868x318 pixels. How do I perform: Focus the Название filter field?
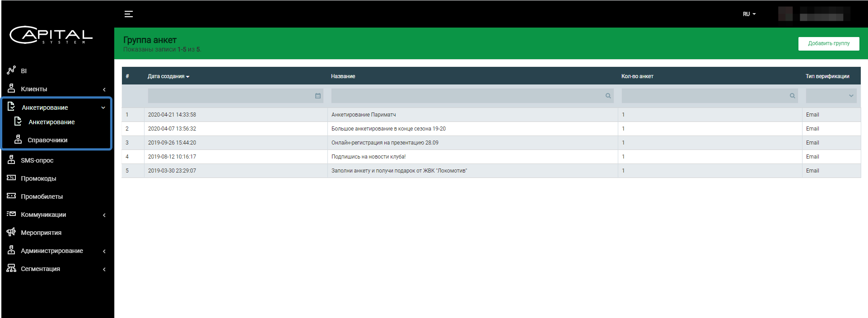pyautogui.click(x=472, y=96)
